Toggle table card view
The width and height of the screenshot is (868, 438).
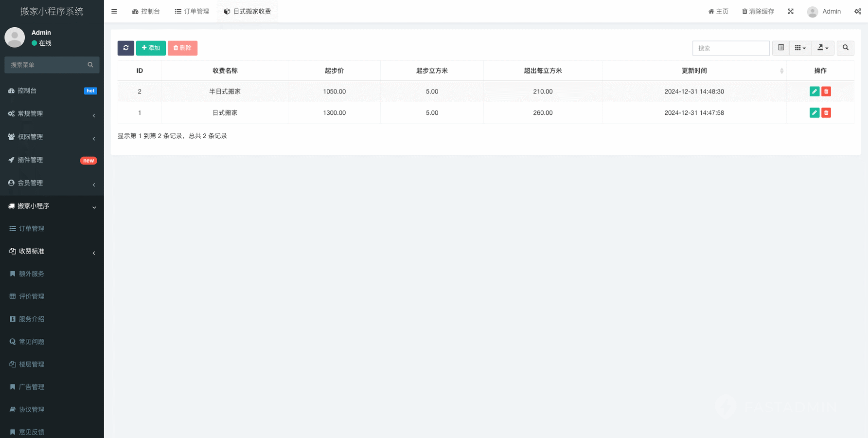[780, 48]
